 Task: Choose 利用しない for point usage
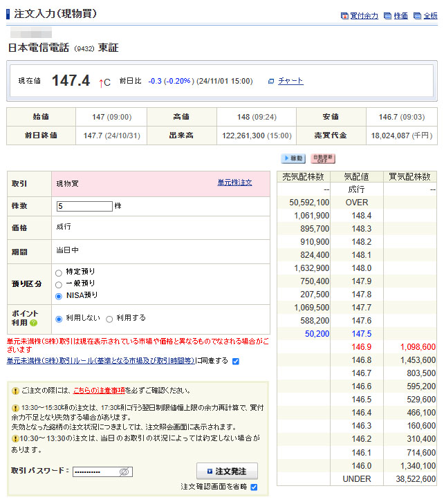(59, 319)
